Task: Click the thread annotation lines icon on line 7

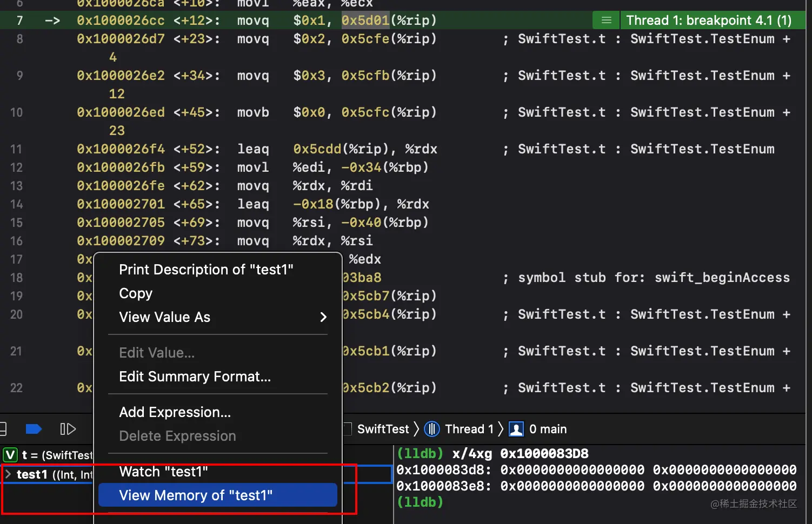Action: point(606,21)
